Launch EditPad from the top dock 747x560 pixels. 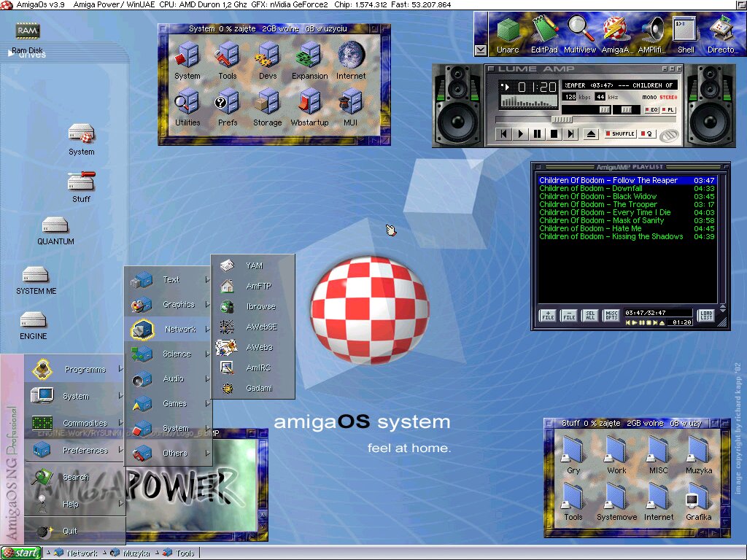[544, 34]
